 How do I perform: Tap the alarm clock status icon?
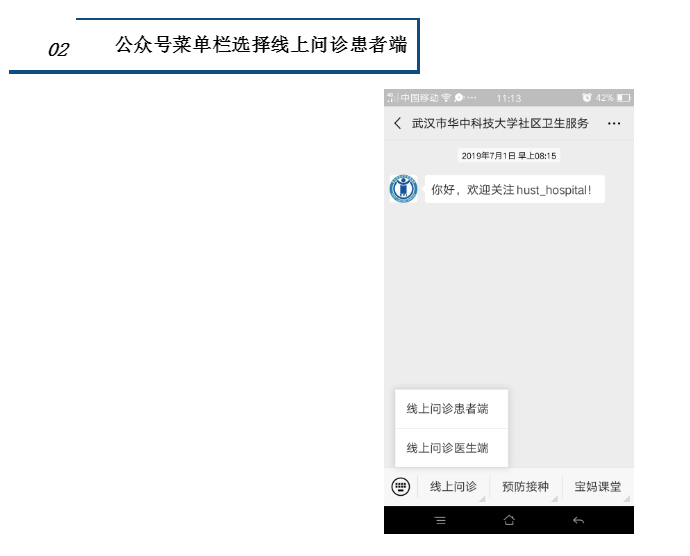click(587, 98)
